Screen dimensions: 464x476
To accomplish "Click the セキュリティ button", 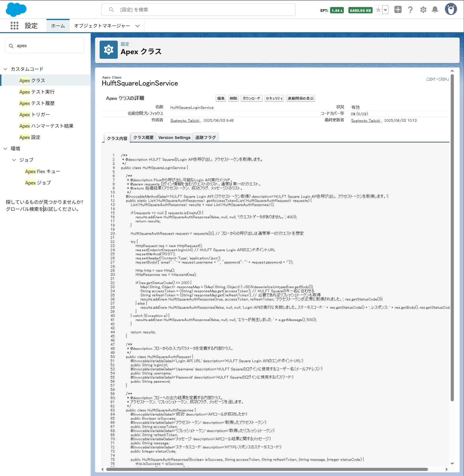I will (274, 98).
